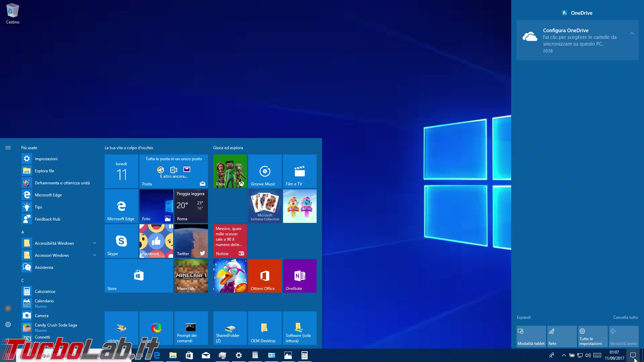Expand Accessori Windows folder
This screenshot has width=644, height=362.
click(59, 255)
